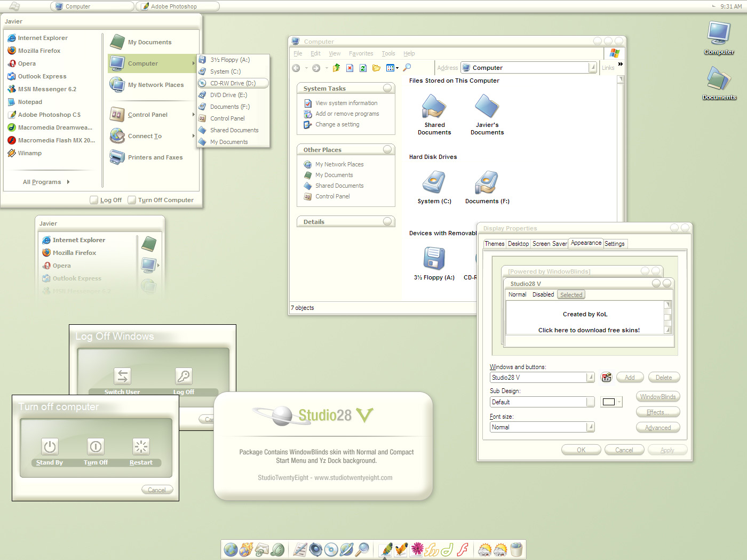Launch Fireworks from the yellow fw dock icon

(x=432, y=549)
